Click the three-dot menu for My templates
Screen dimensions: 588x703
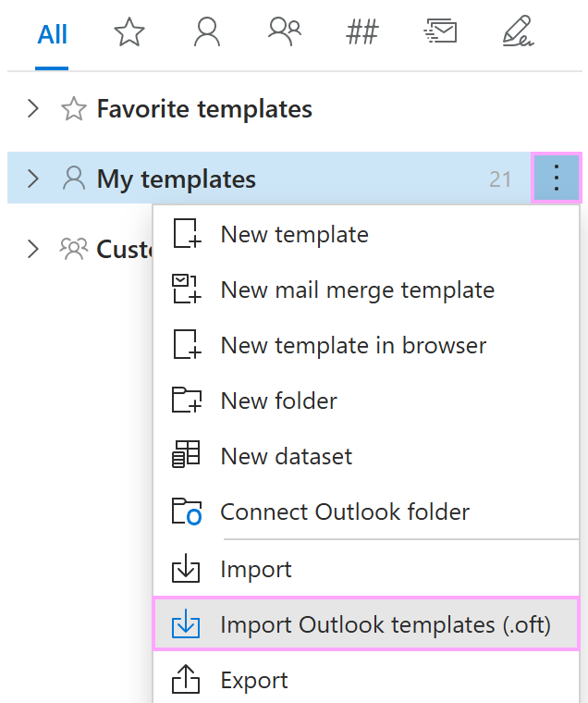(x=557, y=178)
